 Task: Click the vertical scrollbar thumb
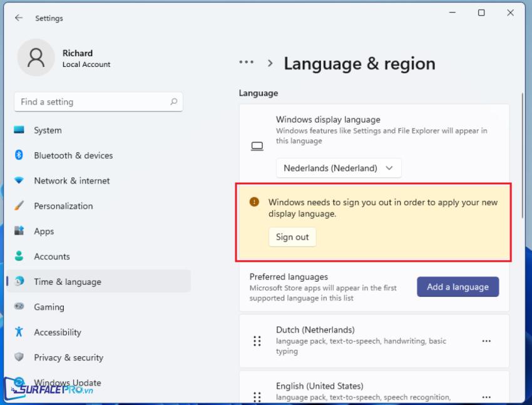pyautogui.click(x=523, y=155)
